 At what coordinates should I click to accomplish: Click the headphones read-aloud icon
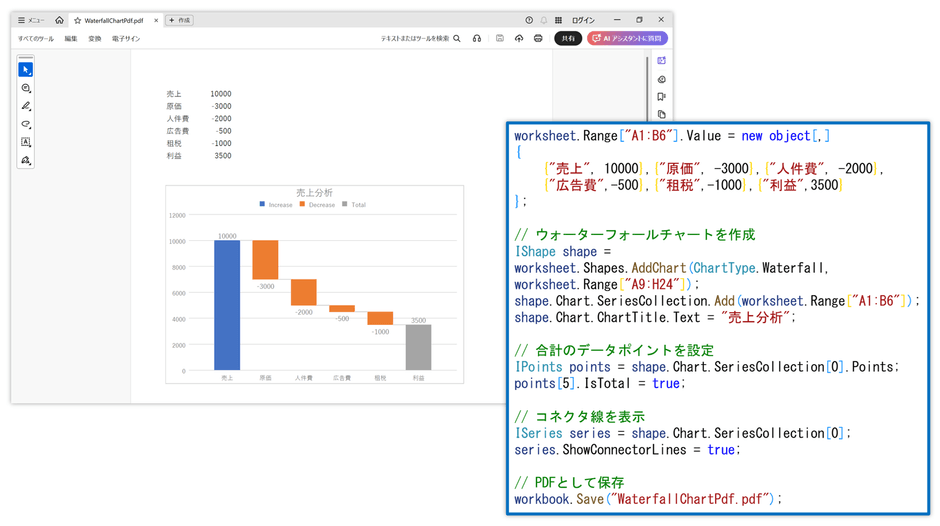pyautogui.click(x=477, y=38)
